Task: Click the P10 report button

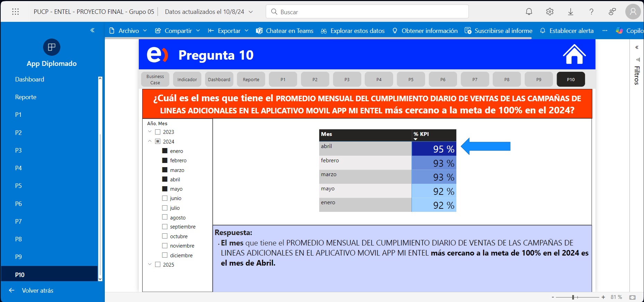Action: coord(571,79)
